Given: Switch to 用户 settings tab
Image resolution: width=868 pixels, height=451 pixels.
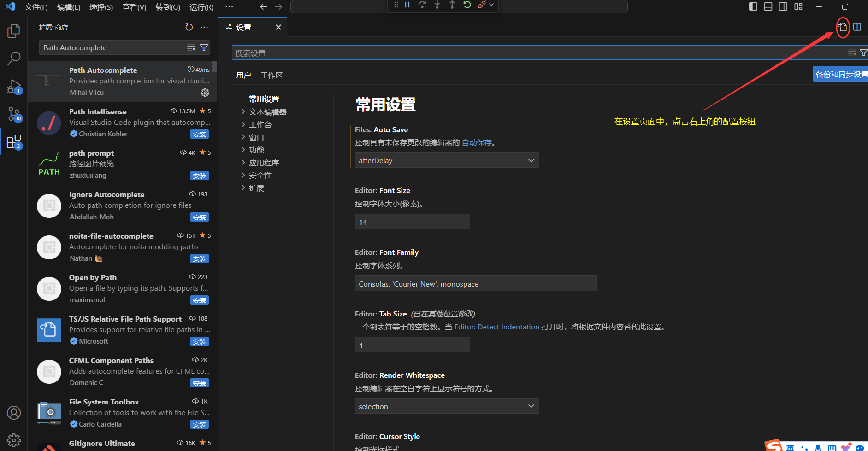Looking at the screenshot, I should pos(243,75).
